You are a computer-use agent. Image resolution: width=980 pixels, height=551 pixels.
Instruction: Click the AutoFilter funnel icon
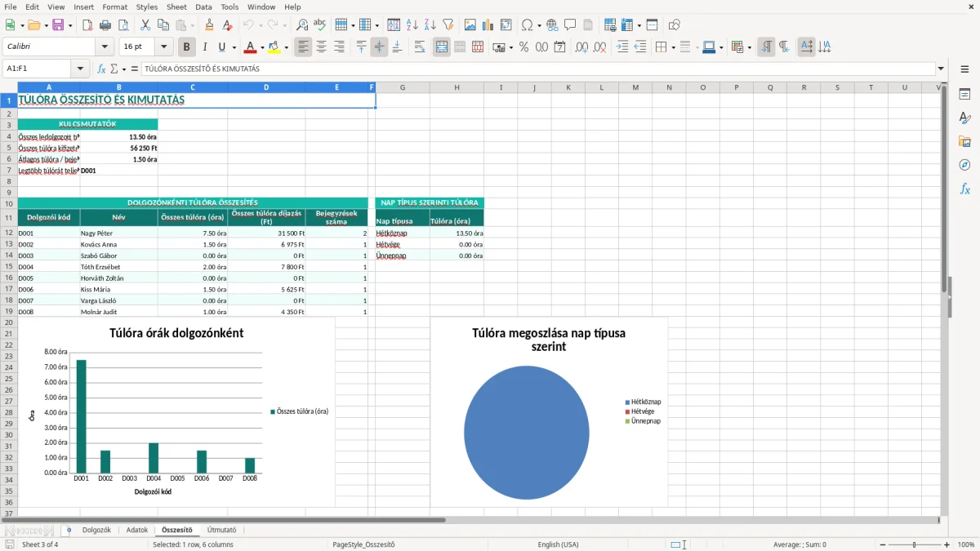tap(448, 25)
